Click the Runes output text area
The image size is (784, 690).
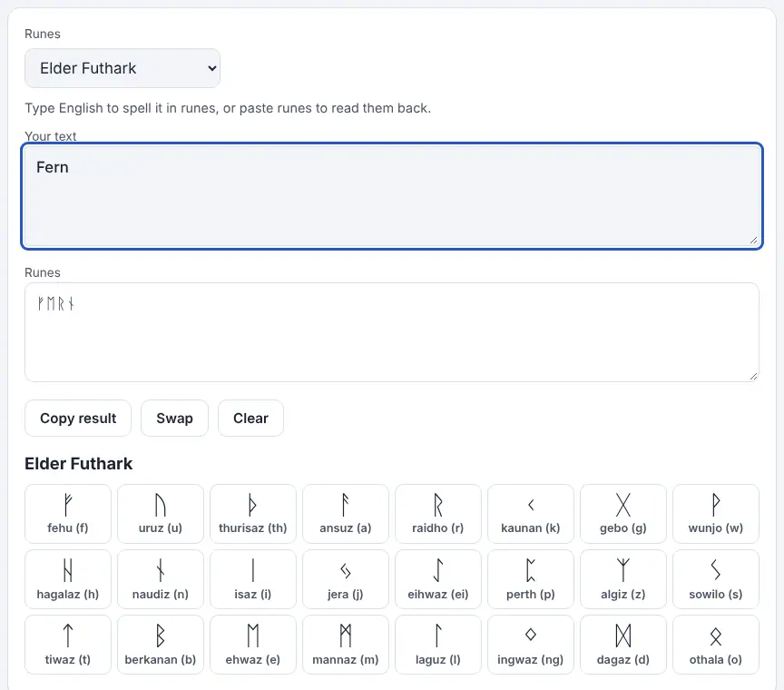[x=391, y=332]
